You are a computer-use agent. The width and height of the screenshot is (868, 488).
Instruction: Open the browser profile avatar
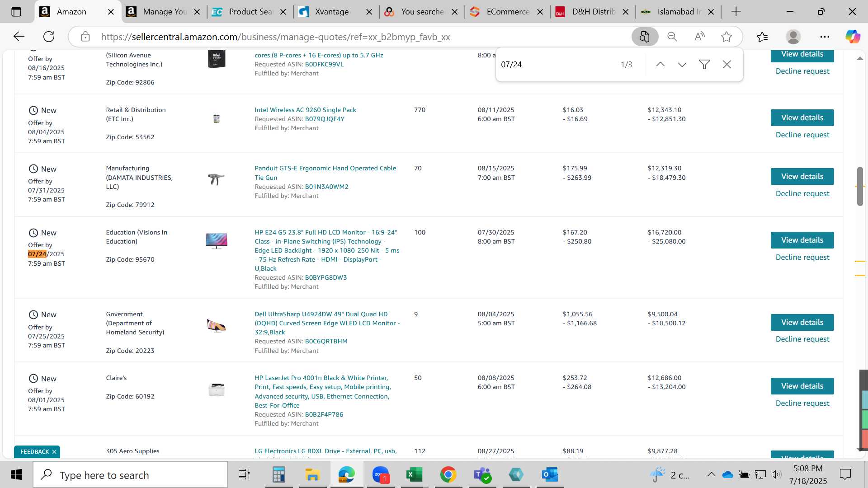793,37
